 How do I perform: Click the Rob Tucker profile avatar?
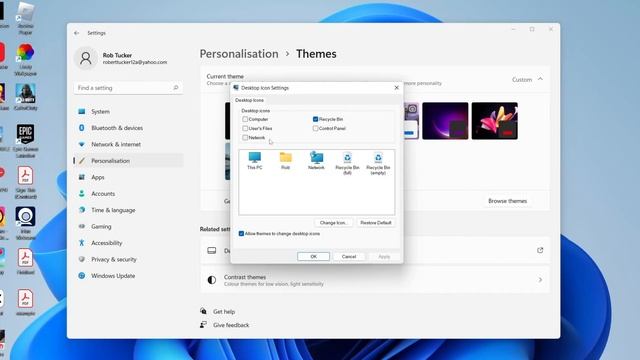click(x=86, y=58)
